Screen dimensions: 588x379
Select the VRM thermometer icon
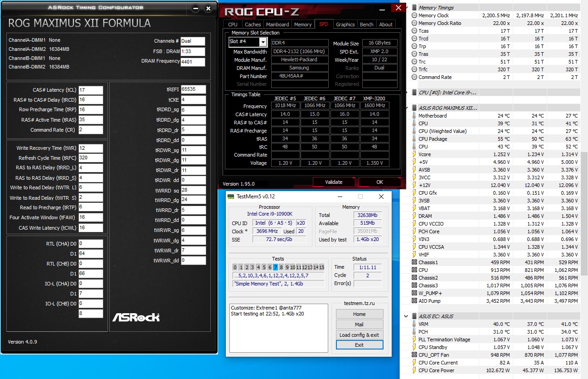click(x=414, y=324)
